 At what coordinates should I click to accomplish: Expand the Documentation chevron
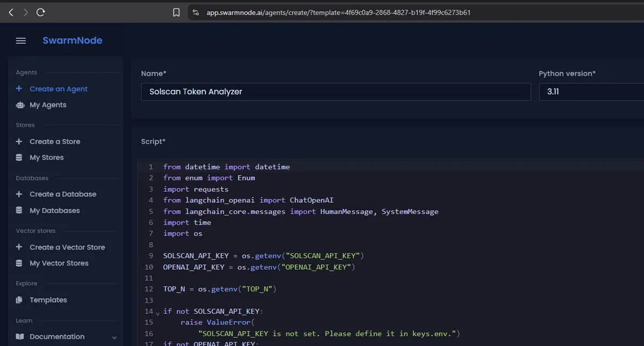click(x=114, y=337)
